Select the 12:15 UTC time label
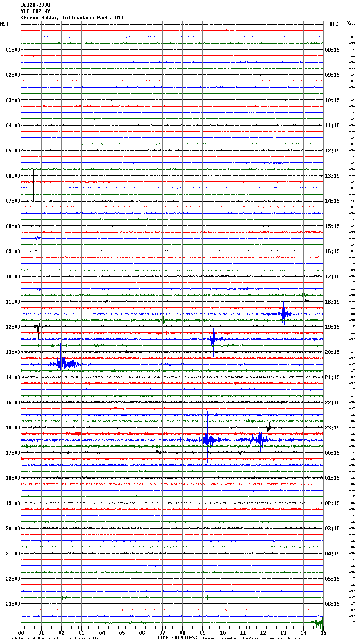357x644 pixels. click(332, 151)
